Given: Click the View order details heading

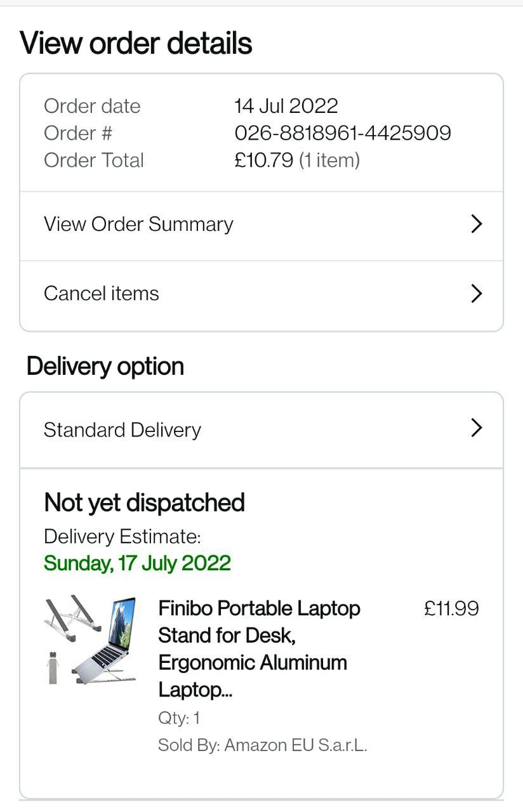Looking at the screenshot, I should [136, 44].
